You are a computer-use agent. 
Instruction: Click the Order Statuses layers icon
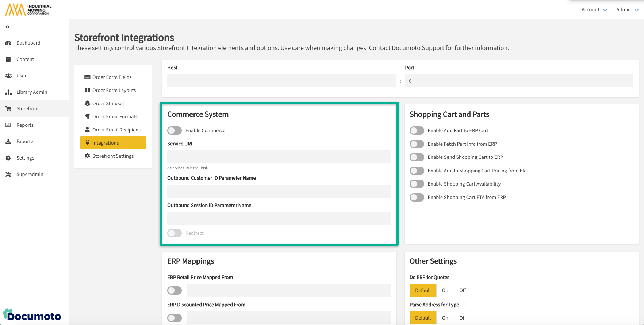(87, 103)
